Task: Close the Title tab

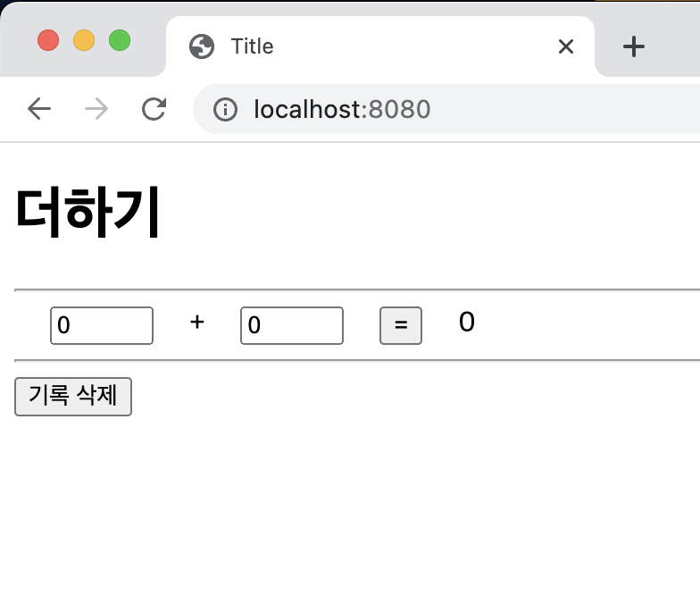Action: coord(566,46)
